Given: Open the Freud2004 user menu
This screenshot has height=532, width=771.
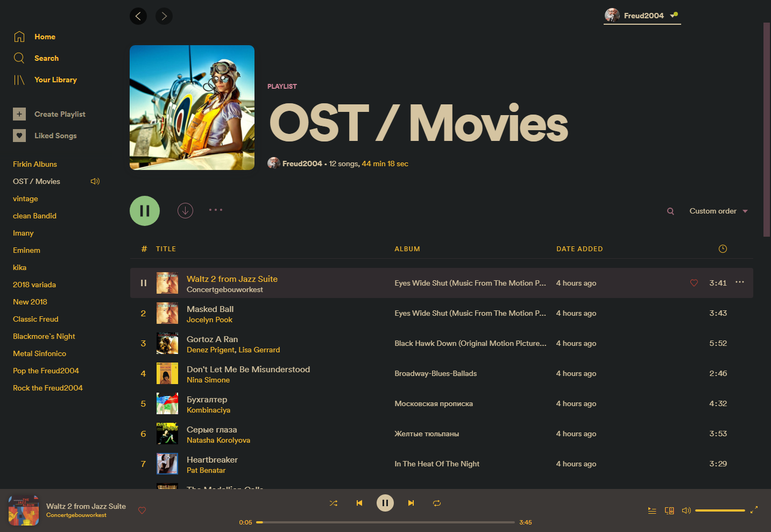Looking at the screenshot, I should pyautogui.click(x=642, y=16).
